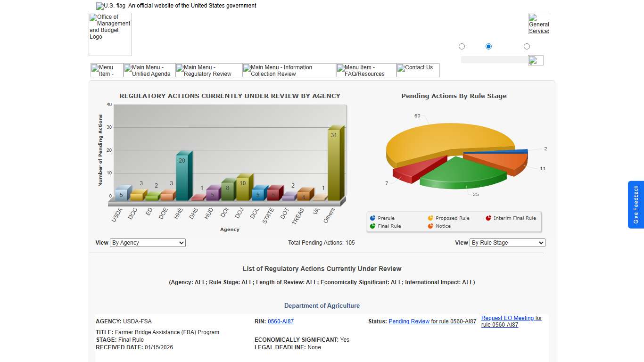
Task: Open the View By Rule Stage dropdown
Action: [507, 243]
